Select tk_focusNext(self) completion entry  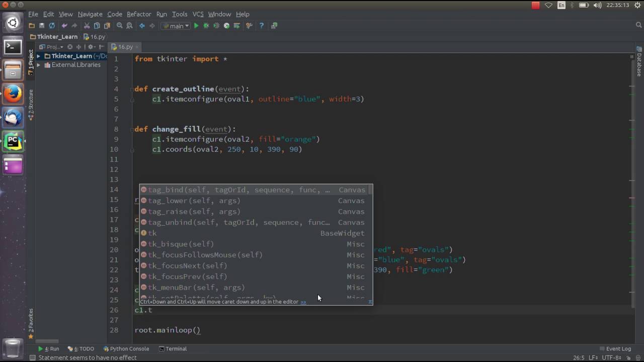(254, 265)
